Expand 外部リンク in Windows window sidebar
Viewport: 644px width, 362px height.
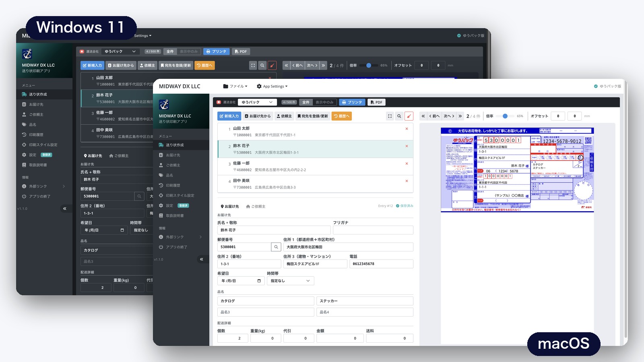point(44,186)
